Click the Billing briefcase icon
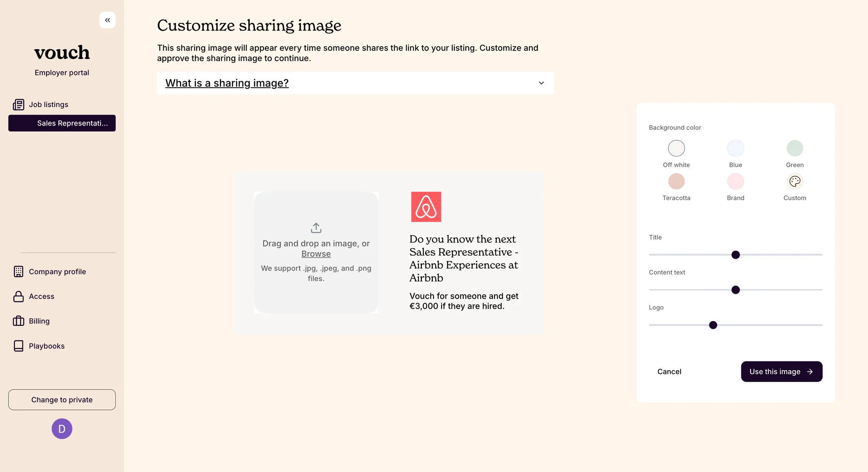The image size is (868, 472). pos(19,321)
